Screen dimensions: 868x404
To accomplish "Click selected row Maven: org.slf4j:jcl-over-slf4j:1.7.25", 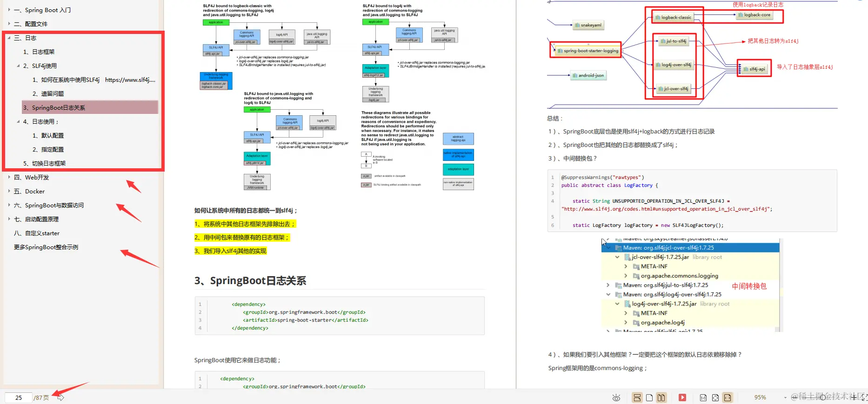I will coord(690,248).
